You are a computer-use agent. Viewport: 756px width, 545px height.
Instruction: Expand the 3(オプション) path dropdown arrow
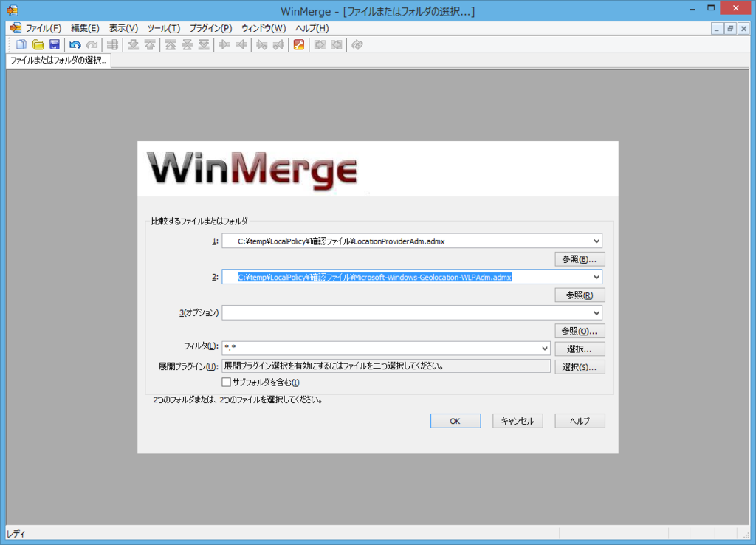tap(597, 313)
